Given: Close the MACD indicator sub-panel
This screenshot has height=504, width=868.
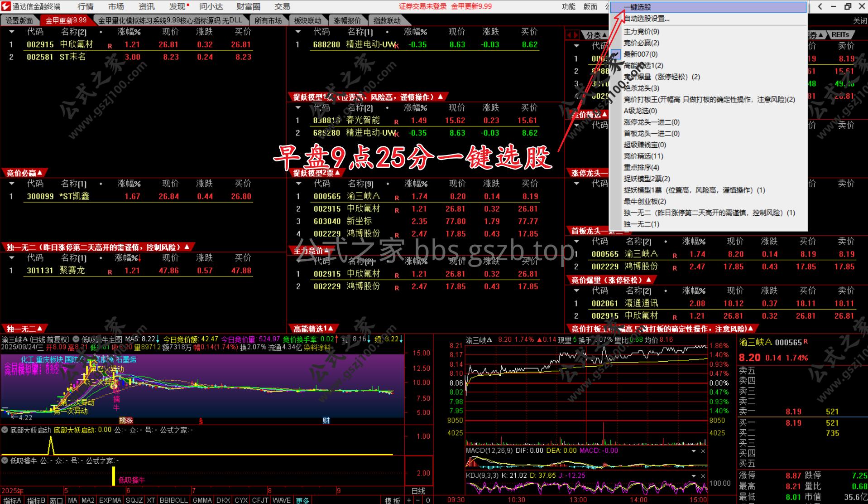Looking at the screenshot, I should click(x=703, y=451).
